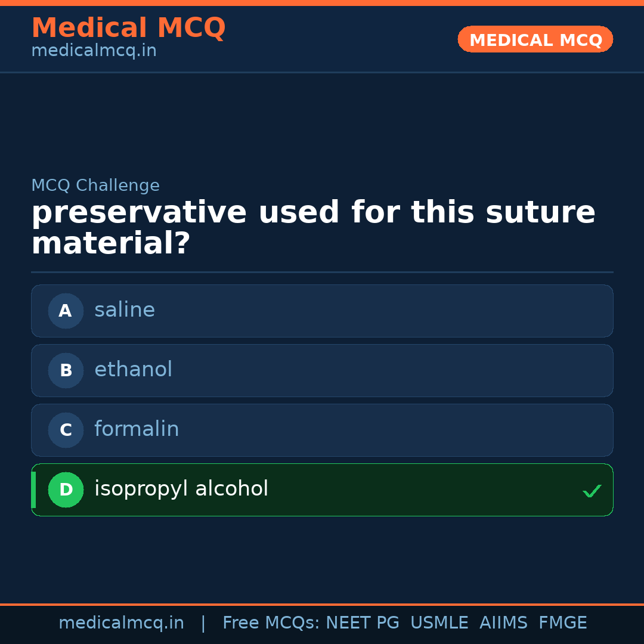Select answer A saline
Screen dimensions: 644x644
click(322, 311)
